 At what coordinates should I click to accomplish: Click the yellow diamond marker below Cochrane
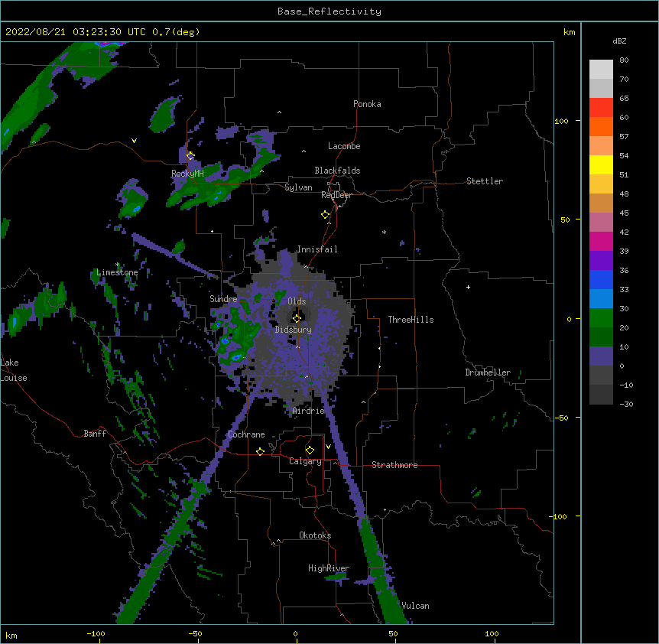pyautogui.click(x=260, y=451)
